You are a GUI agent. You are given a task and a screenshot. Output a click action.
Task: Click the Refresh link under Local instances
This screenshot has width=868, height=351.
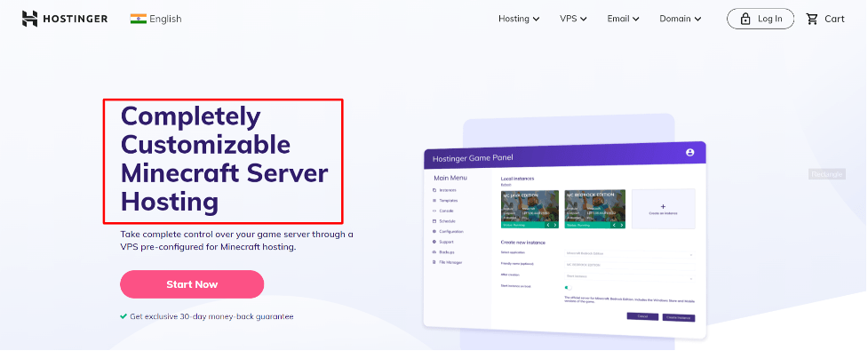506,184
